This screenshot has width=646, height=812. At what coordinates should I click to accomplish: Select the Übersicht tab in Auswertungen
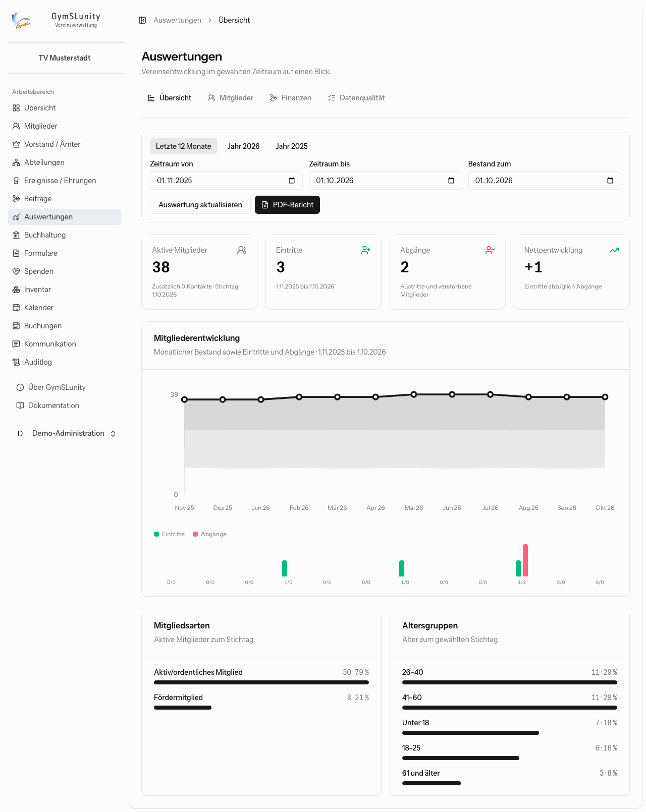pyautogui.click(x=170, y=98)
